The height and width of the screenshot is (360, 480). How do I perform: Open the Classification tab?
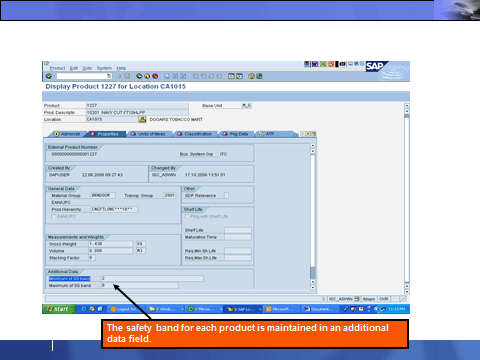point(195,134)
